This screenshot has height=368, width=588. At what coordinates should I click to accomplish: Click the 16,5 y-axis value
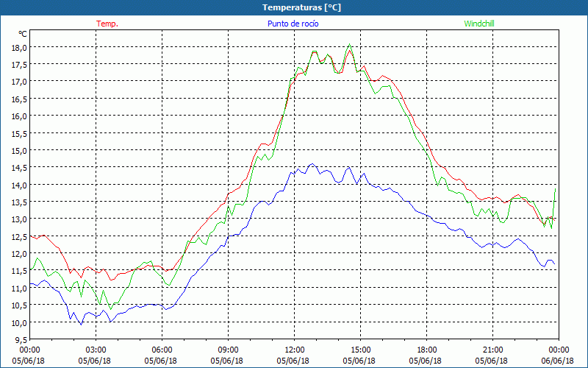20,99
